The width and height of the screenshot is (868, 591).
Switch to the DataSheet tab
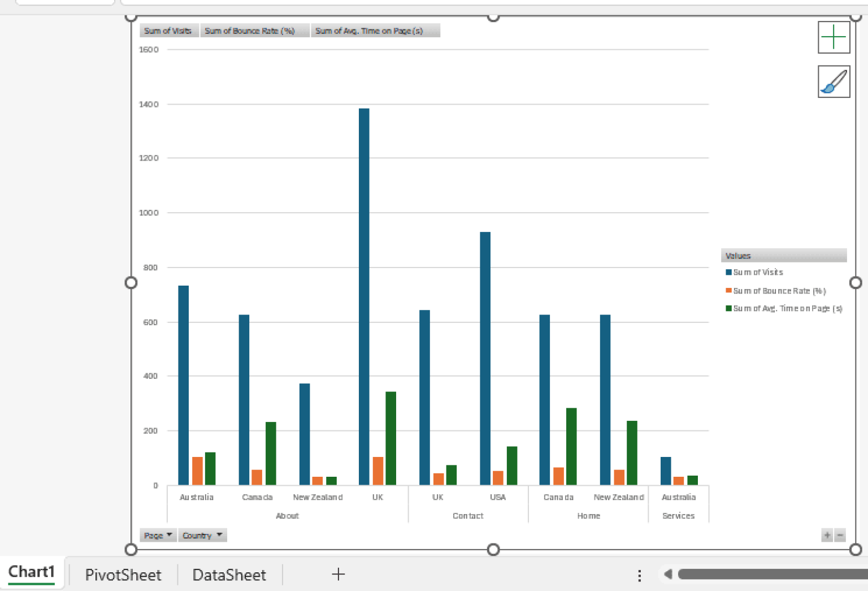[229, 575]
